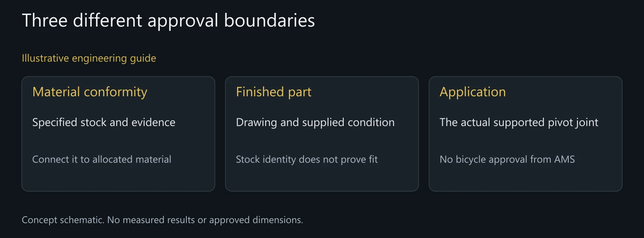Click Connect it to allocated material note
644x238 pixels.
tap(102, 159)
